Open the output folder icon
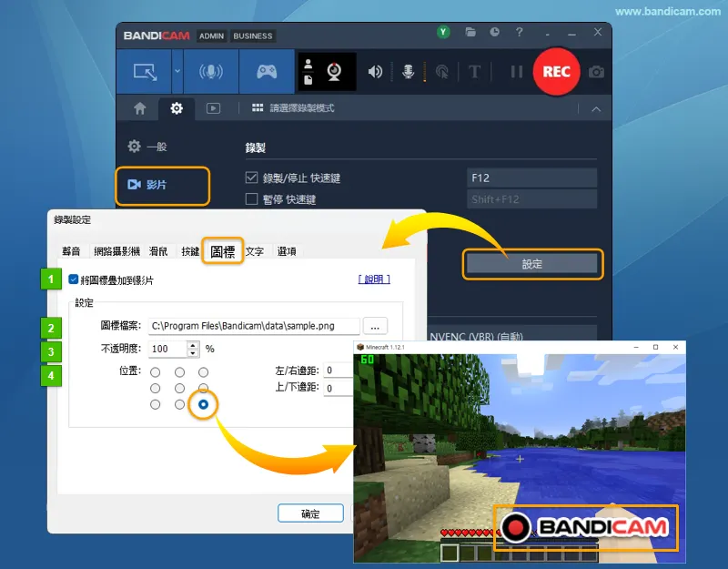This screenshot has height=569, width=728. coord(470,32)
